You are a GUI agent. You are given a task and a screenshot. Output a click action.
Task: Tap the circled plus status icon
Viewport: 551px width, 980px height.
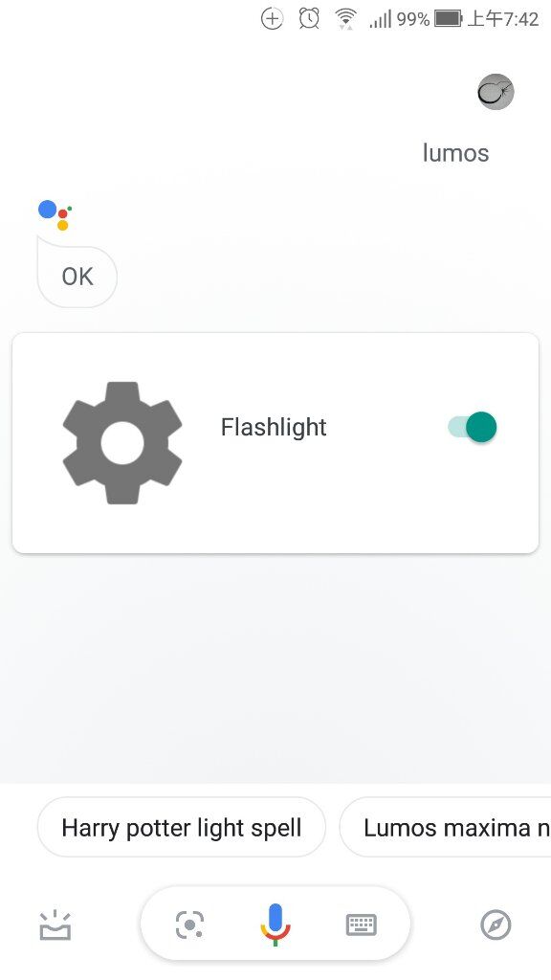point(272,19)
